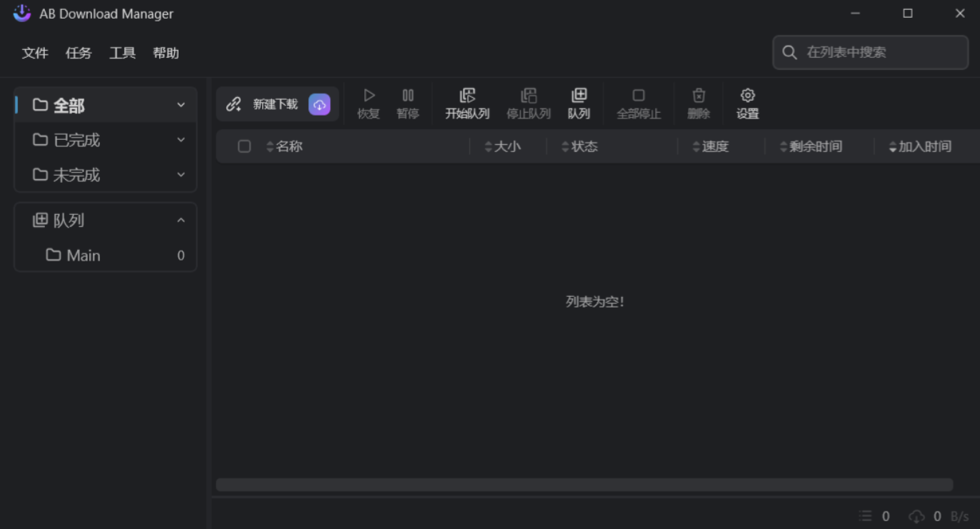Click the queue icon beside 队列 in sidebar
This screenshot has height=529, width=980.
[40, 220]
